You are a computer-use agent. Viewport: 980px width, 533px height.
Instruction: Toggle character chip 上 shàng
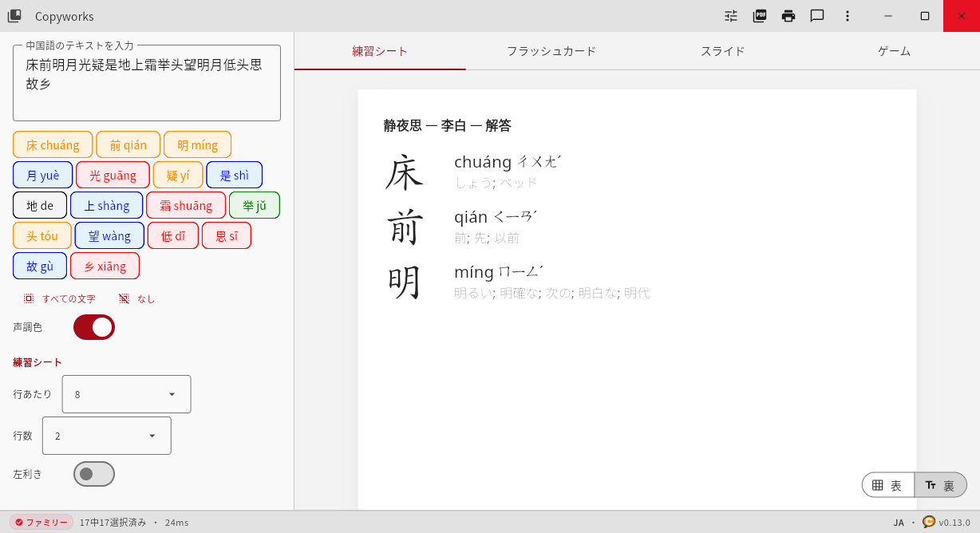[107, 205]
